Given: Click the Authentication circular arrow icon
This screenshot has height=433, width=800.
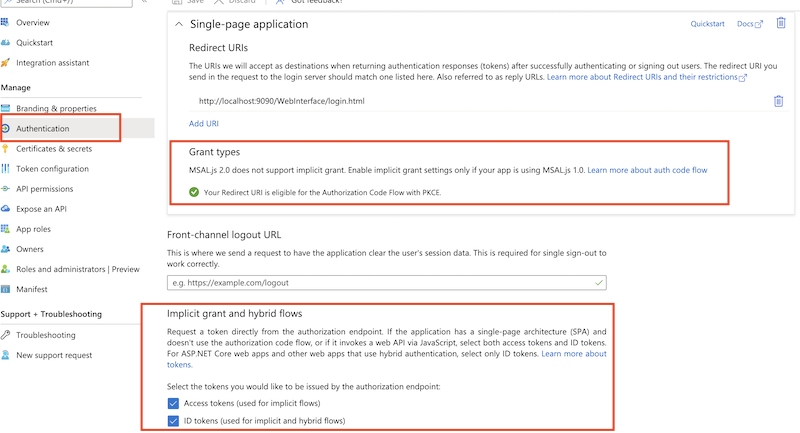Looking at the screenshot, I should tap(5, 129).
